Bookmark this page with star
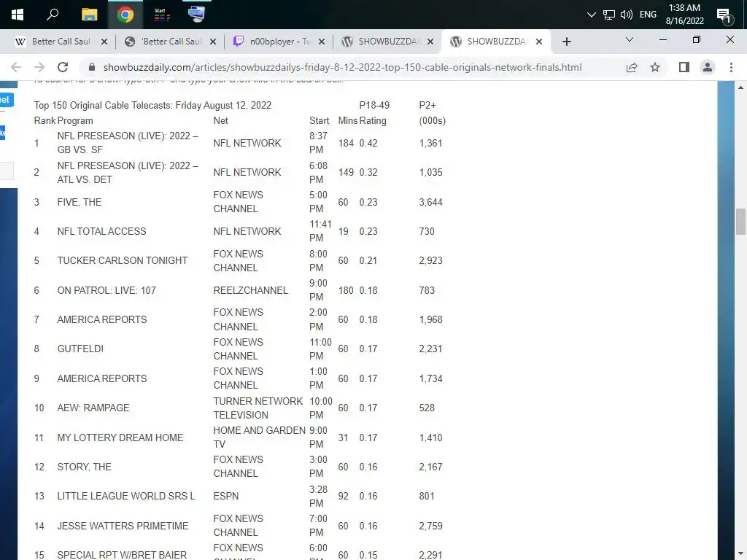This screenshot has height=560, width=747. pos(655,67)
